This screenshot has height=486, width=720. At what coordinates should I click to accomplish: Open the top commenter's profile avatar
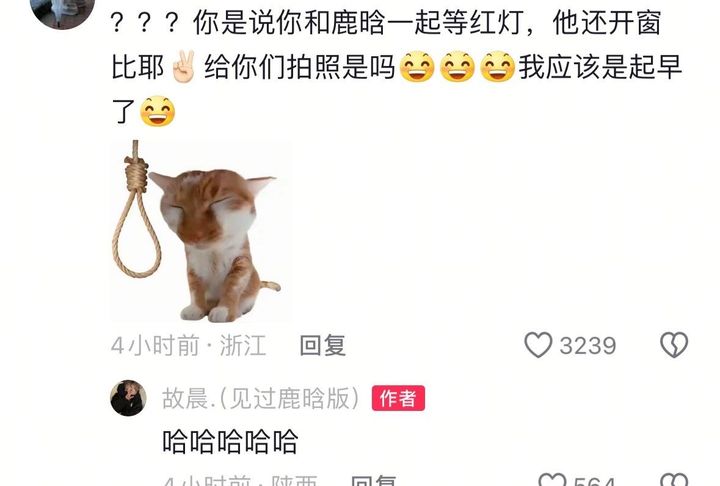tap(62, 11)
